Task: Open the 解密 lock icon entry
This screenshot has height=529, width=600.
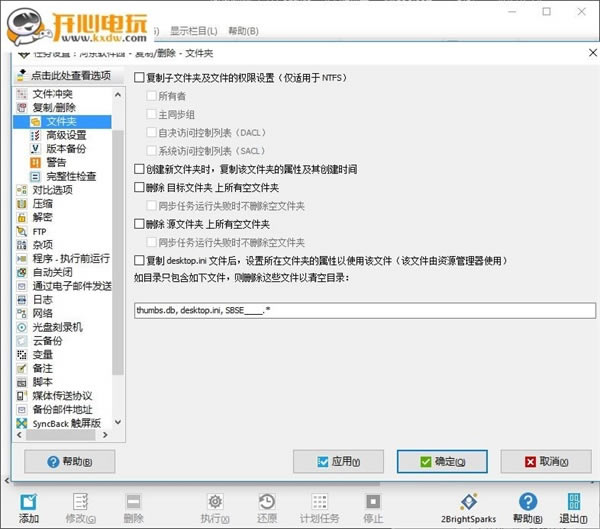Action: pyautogui.click(x=22, y=217)
